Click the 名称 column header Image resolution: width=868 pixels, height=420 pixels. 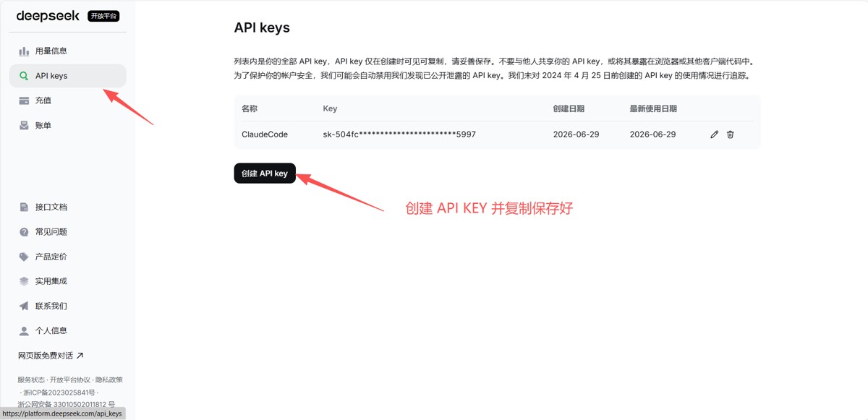250,108
